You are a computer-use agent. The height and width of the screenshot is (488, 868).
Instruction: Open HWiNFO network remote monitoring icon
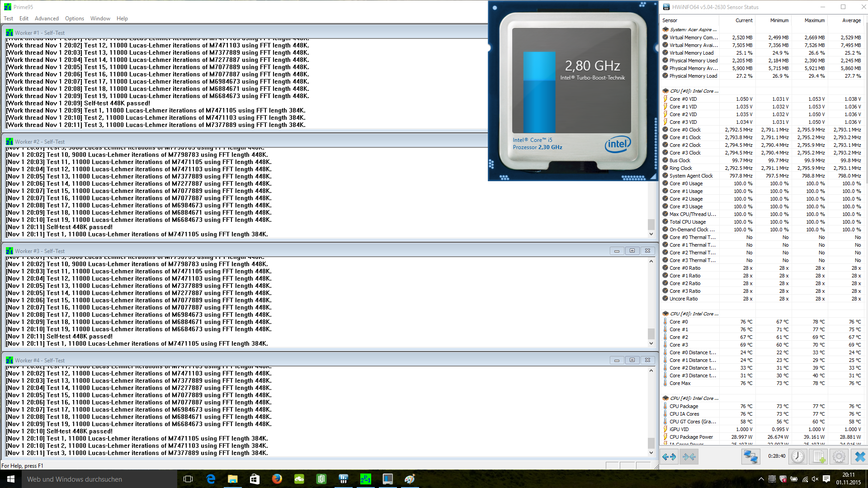[750, 457]
